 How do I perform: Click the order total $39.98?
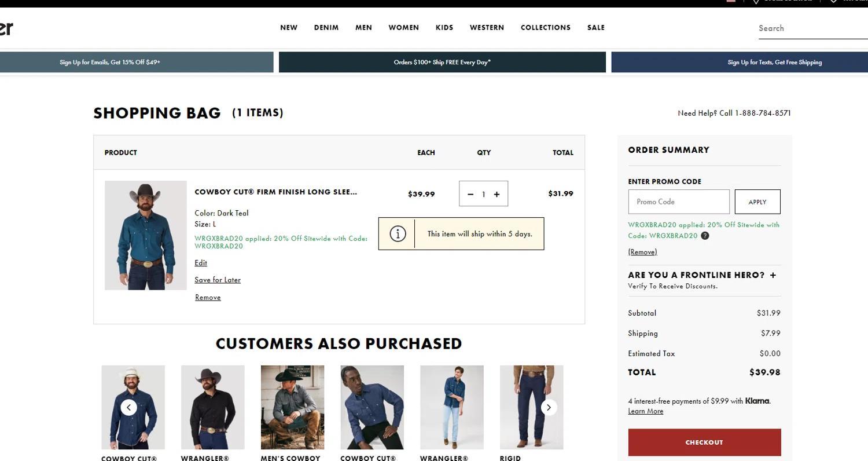tap(765, 372)
